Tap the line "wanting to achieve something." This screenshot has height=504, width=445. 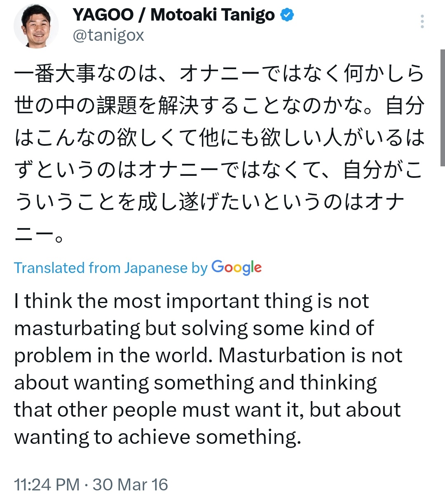158,437
